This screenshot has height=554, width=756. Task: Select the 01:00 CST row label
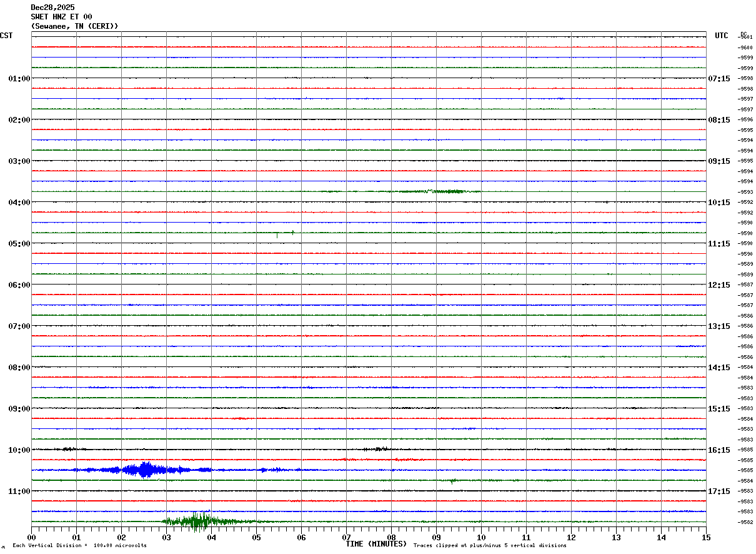[x=19, y=78]
